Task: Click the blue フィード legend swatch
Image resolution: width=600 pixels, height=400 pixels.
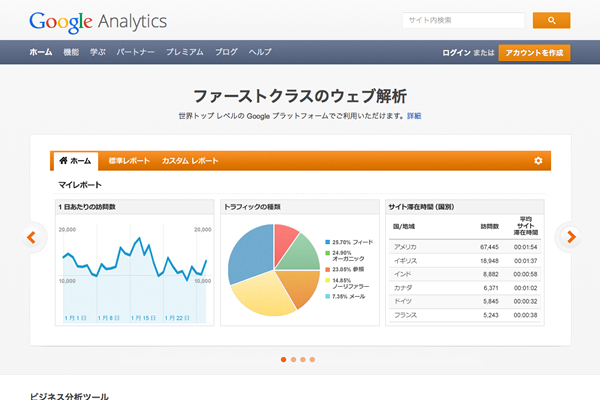Action: [x=328, y=242]
